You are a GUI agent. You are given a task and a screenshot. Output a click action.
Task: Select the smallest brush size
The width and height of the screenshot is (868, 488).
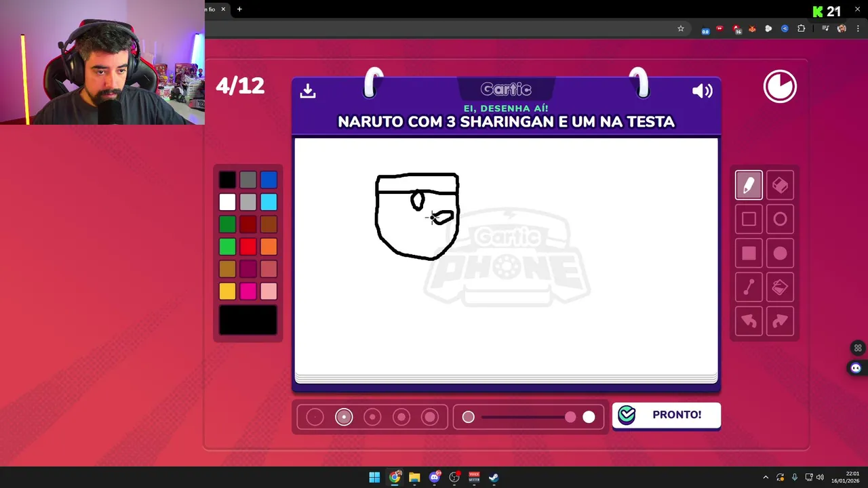click(x=315, y=417)
